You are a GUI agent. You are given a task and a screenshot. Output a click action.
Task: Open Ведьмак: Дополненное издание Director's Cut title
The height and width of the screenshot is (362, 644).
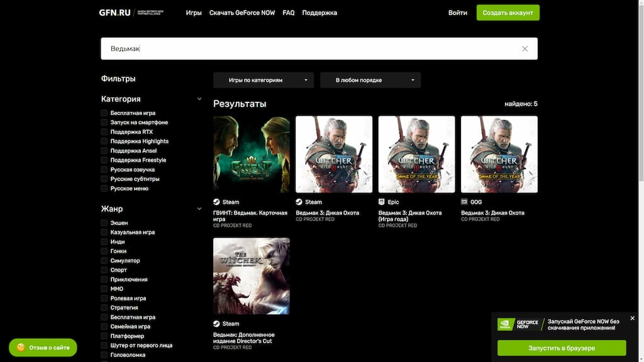pyautogui.click(x=244, y=337)
